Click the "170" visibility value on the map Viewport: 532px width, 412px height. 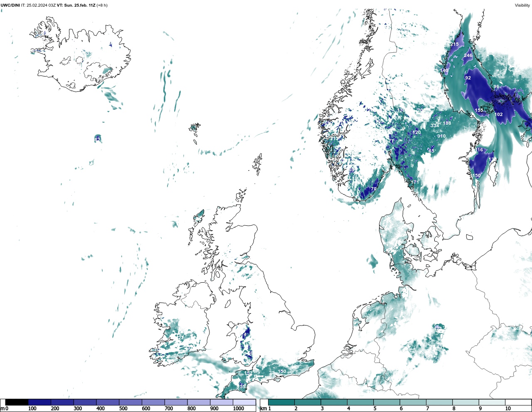point(401,110)
